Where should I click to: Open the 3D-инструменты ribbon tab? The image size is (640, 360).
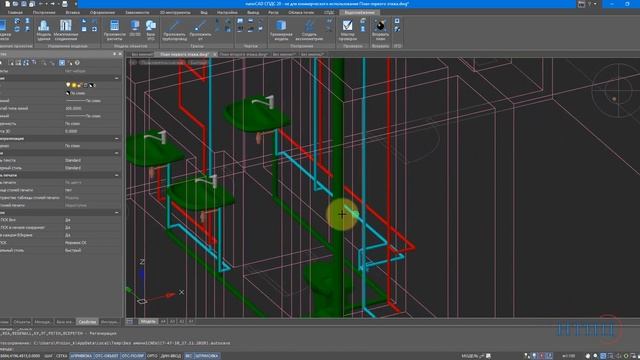click(175, 13)
